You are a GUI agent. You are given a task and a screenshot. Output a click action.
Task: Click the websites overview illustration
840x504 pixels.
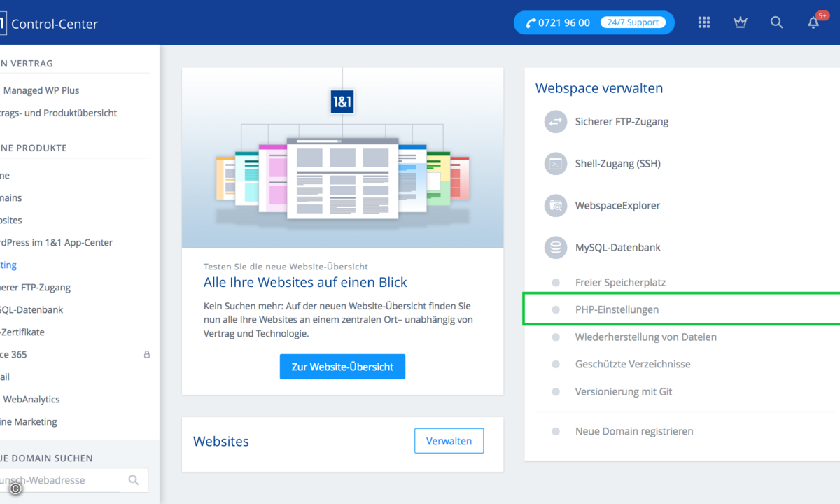(x=342, y=158)
